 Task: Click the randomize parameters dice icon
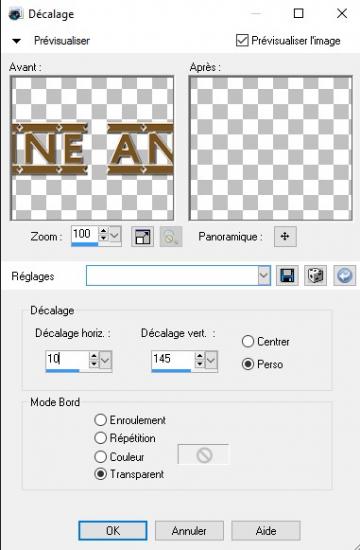tap(315, 275)
